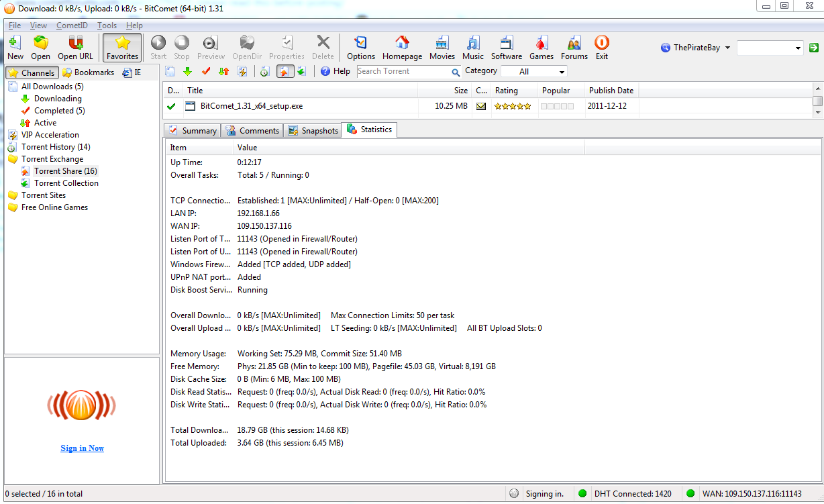Viewport: 824px width, 504px height.
Task: Click the green downloading filter icon
Action: pyautogui.click(x=188, y=71)
